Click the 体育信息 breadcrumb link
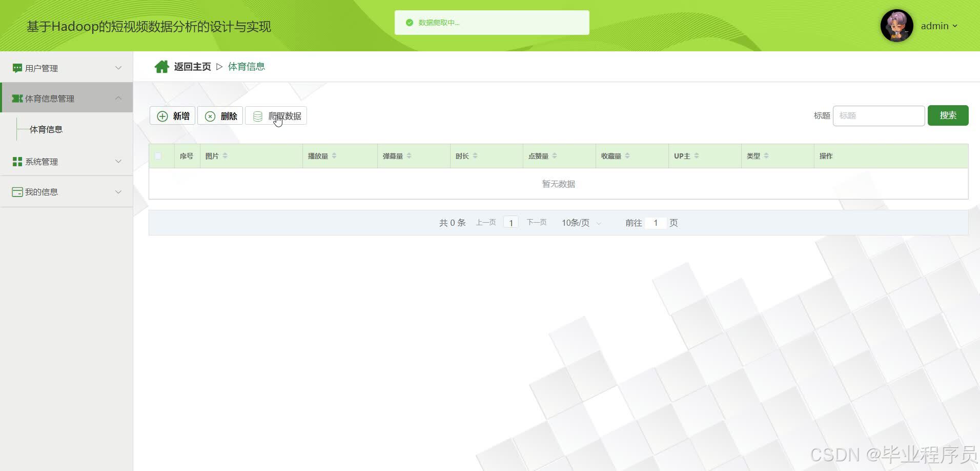 (x=247, y=67)
